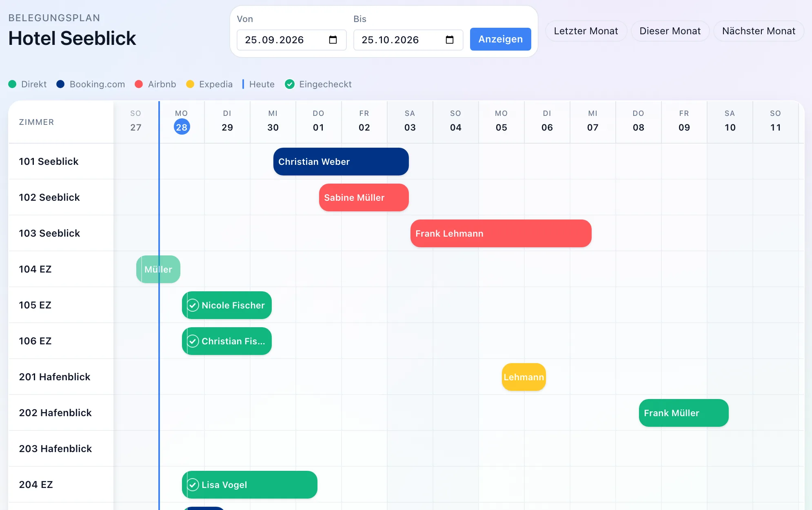
Task: Open the Sabine Müller booking bar
Action: click(364, 197)
